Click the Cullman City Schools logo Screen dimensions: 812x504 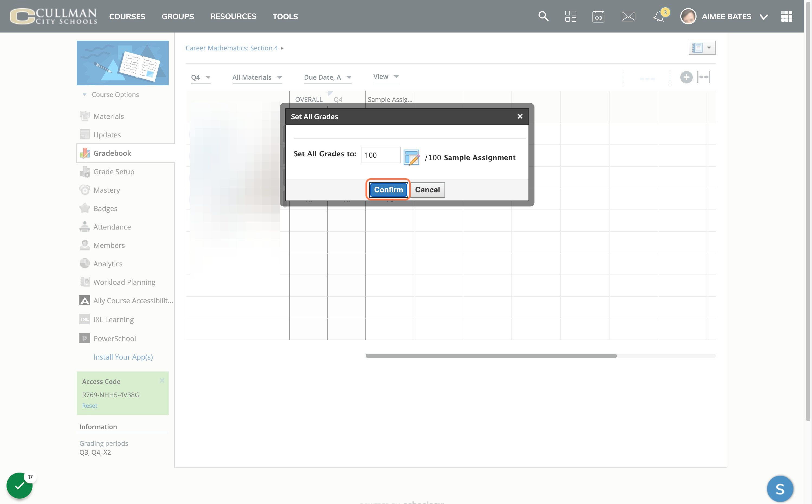click(53, 16)
